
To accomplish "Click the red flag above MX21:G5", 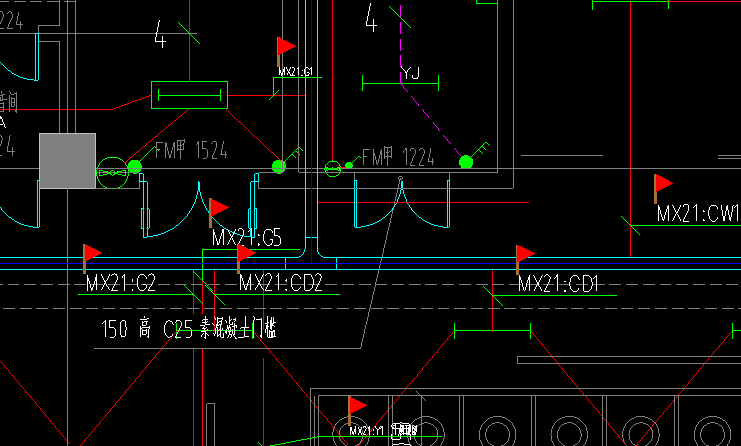I will (x=218, y=212).
